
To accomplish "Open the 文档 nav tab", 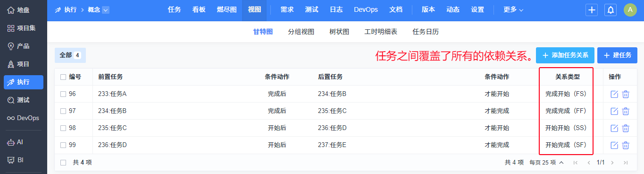I will [x=396, y=10].
